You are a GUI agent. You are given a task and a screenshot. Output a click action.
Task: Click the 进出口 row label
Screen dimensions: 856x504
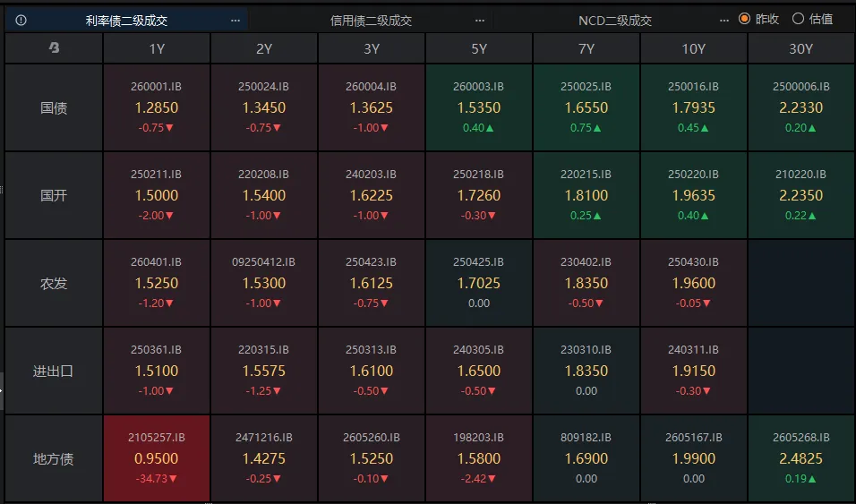[54, 371]
